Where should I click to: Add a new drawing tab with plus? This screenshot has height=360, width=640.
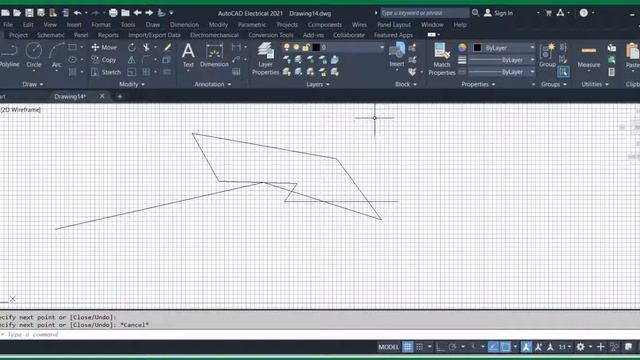120,96
